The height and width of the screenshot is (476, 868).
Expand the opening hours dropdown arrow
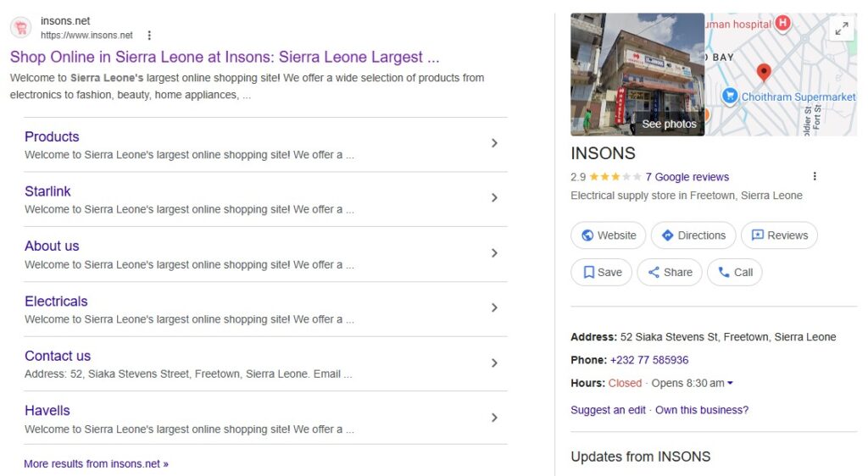pos(730,383)
